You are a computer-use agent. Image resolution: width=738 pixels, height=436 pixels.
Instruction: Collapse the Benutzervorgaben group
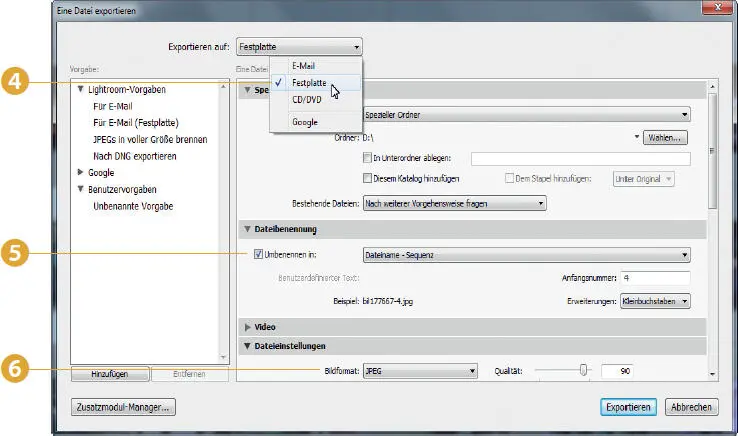(80, 189)
